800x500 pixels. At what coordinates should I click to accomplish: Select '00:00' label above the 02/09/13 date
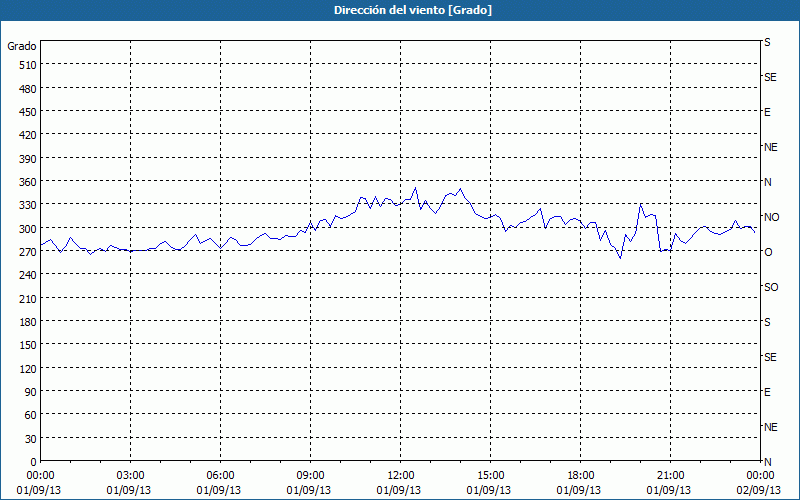pos(760,476)
